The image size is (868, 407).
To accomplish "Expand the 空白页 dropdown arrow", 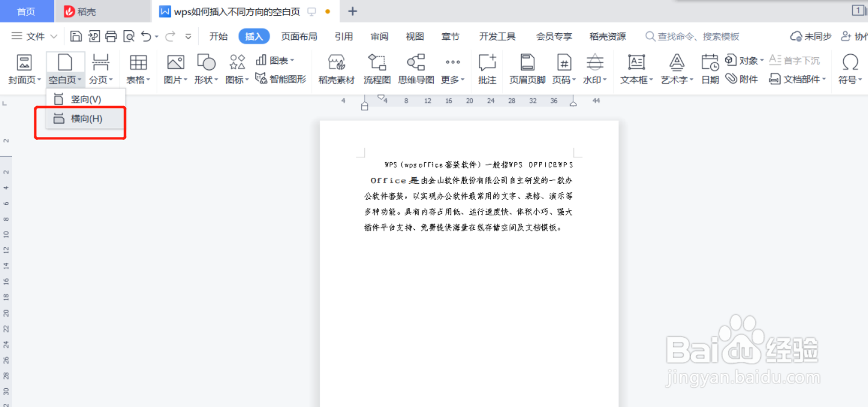I will (x=80, y=80).
